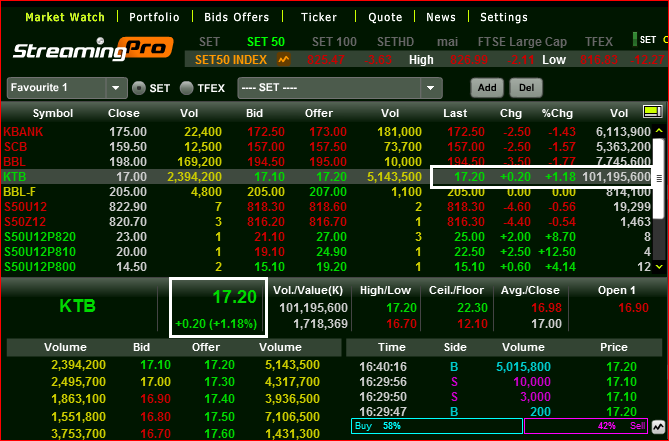Select the S50U12P800 symbol row
The image size is (669, 441).
pyautogui.click(x=327, y=267)
